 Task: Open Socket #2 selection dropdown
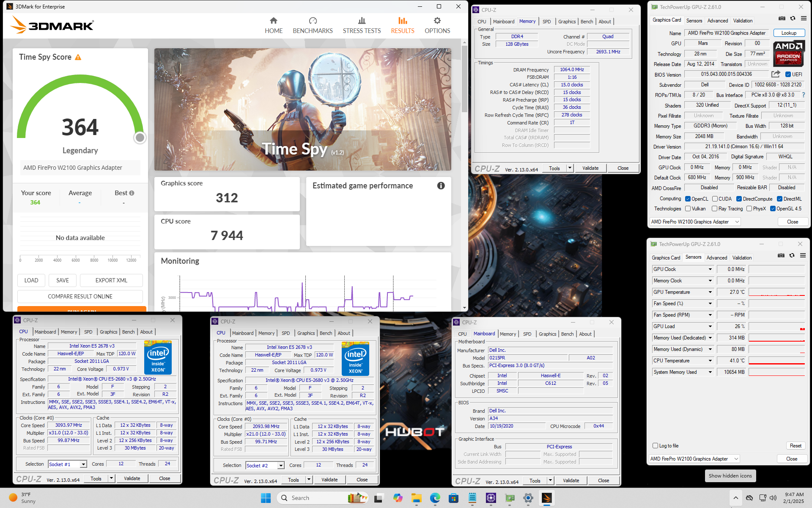281,466
